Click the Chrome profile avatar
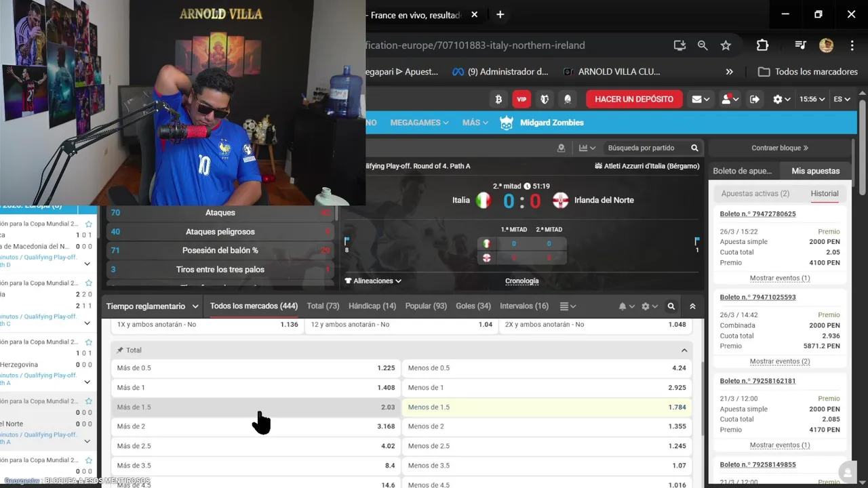This screenshot has width=868, height=488. point(826,45)
